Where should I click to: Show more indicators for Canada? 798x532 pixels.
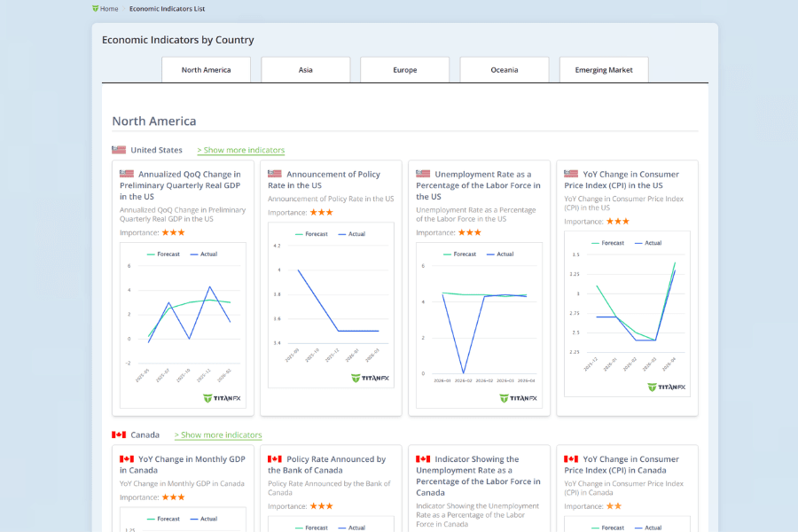218,435
